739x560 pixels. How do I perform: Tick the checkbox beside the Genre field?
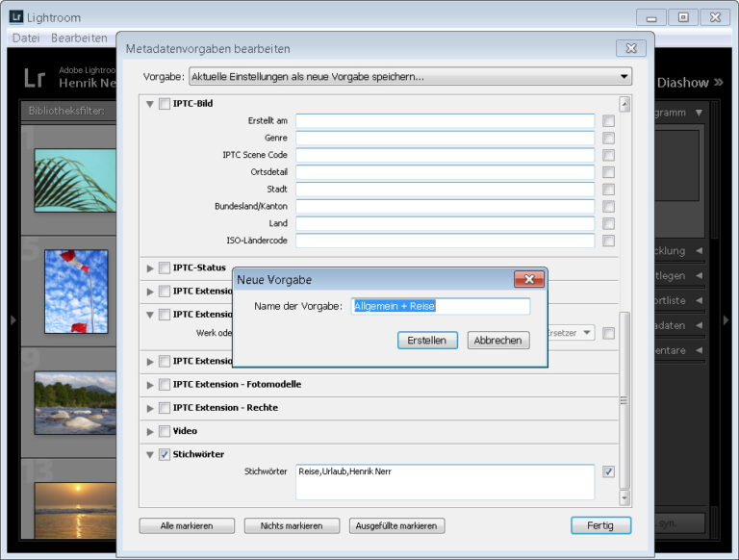tap(608, 139)
